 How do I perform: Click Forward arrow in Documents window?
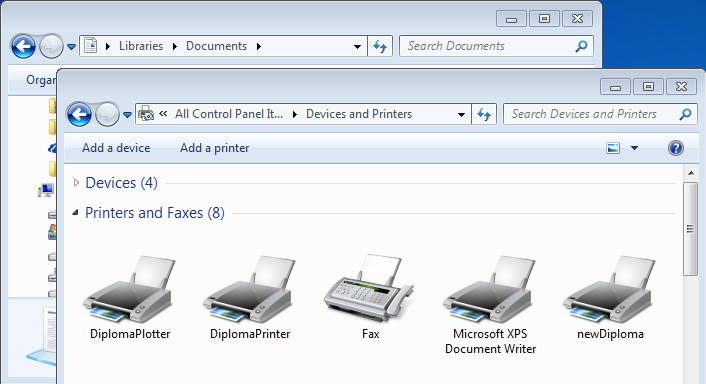[51, 46]
